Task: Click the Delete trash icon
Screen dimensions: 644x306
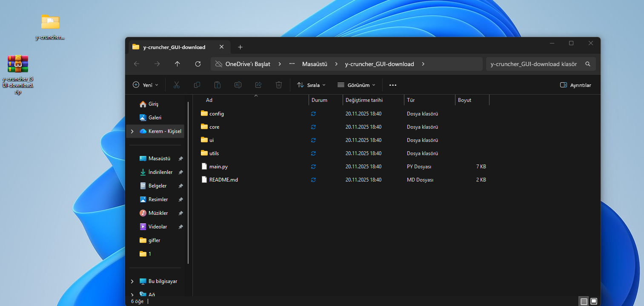Action: coord(279,85)
